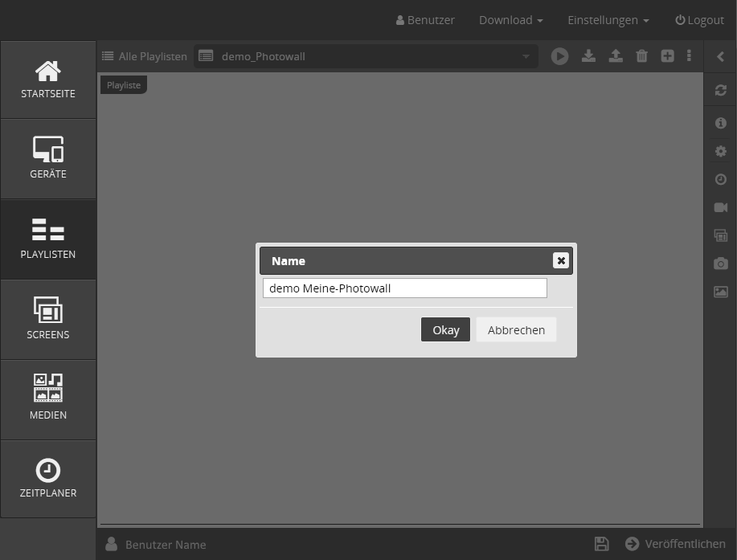The width and height of the screenshot is (737, 560).
Task: Click the refresh icon in right sidebar
Action: [x=720, y=90]
